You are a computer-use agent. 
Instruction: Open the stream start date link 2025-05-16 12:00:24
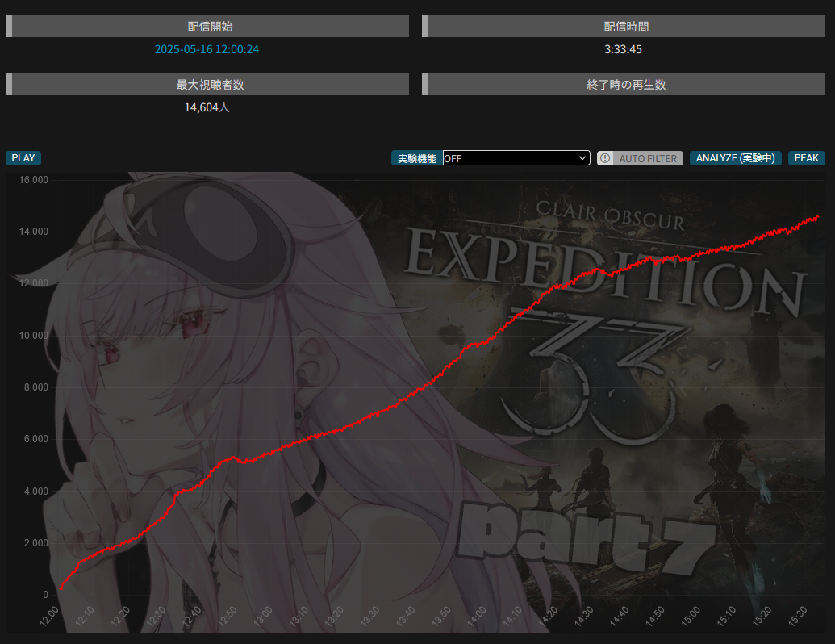point(207,49)
